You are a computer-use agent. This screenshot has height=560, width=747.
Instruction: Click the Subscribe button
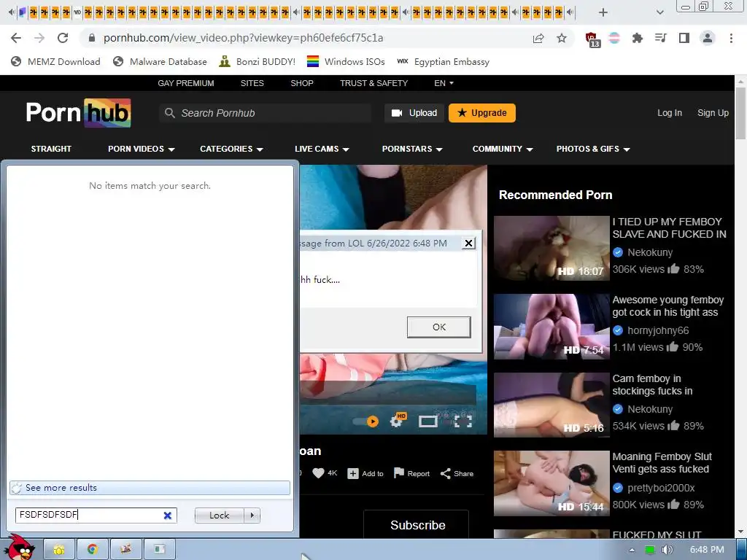tap(417, 525)
